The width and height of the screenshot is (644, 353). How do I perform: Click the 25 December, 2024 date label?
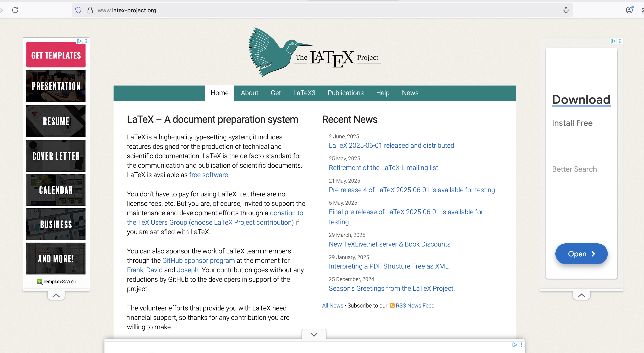(x=351, y=279)
